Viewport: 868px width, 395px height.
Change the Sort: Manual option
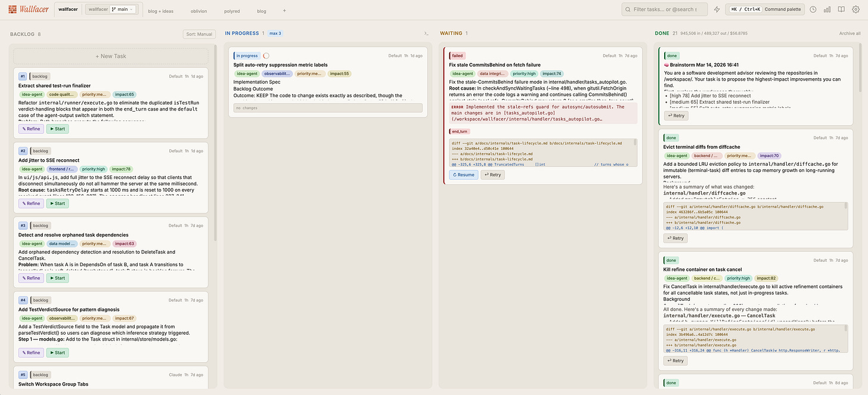(199, 34)
